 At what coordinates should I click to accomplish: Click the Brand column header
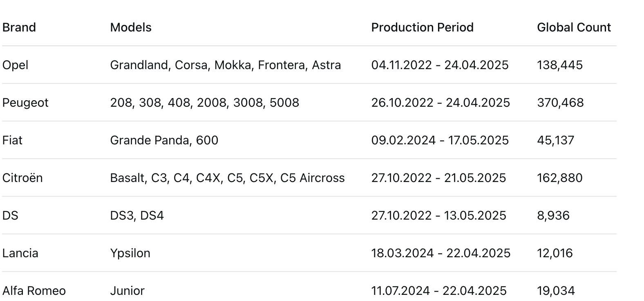click(19, 27)
